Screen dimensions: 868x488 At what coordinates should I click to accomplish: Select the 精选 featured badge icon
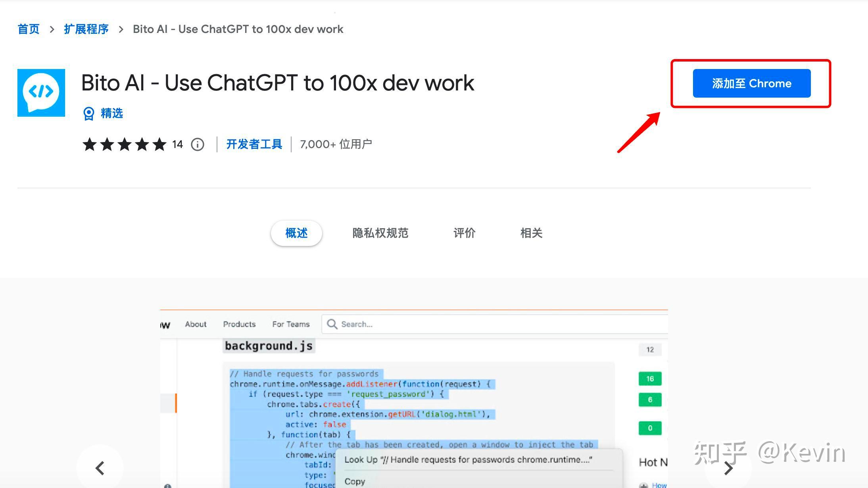click(x=88, y=113)
